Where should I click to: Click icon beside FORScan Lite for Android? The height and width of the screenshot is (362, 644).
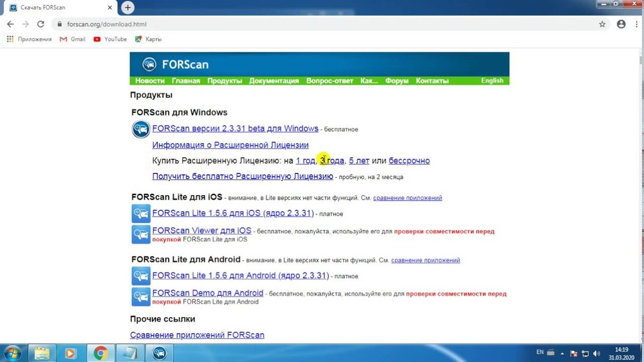141,276
